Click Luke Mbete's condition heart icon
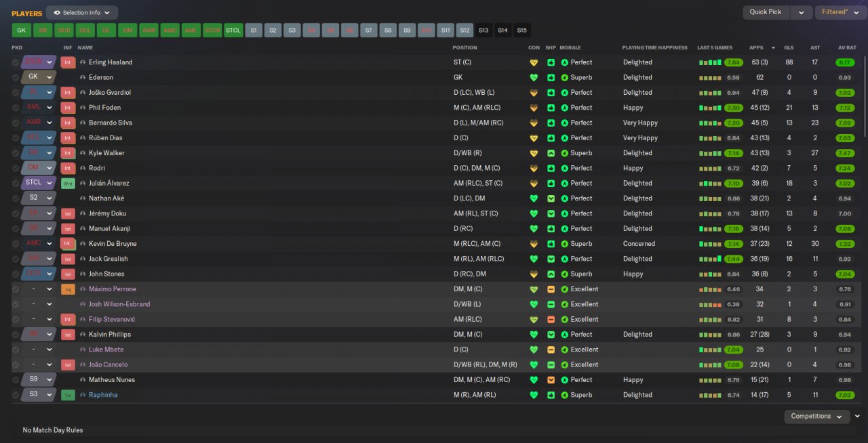 click(534, 350)
